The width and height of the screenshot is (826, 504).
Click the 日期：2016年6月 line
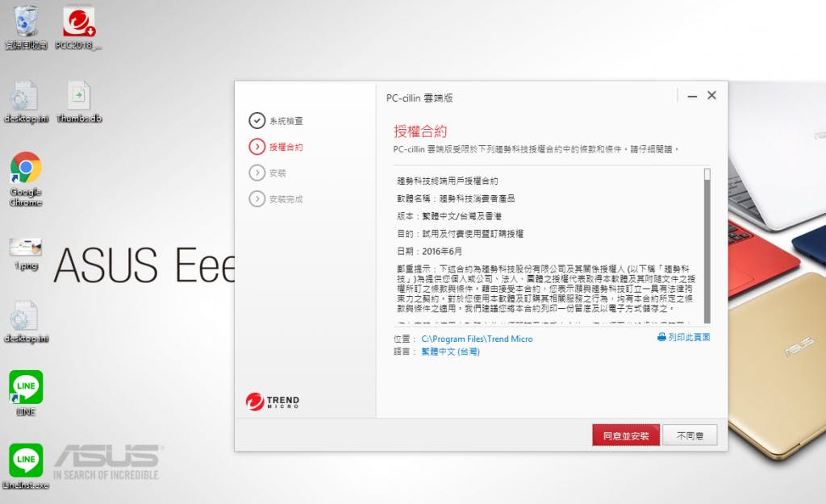(429, 252)
